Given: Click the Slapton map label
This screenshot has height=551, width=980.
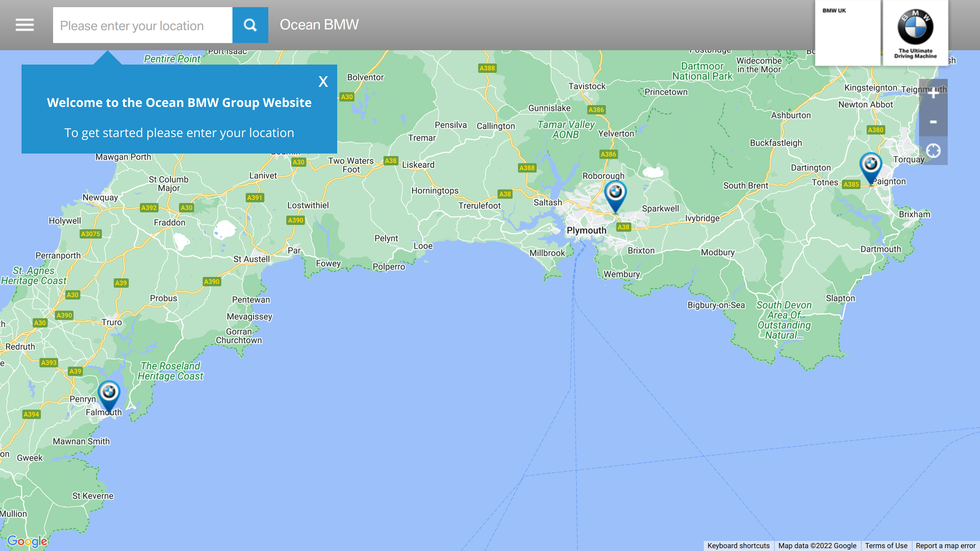Looking at the screenshot, I should [x=840, y=298].
